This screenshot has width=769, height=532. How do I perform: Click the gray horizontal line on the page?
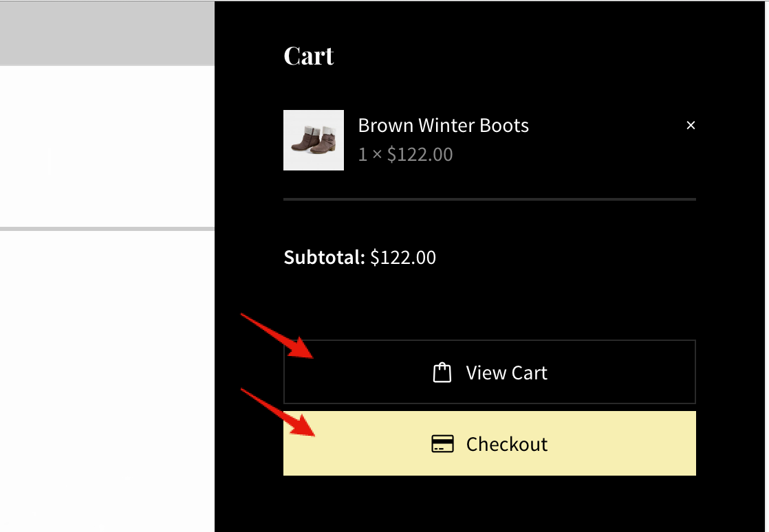[107, 228]
